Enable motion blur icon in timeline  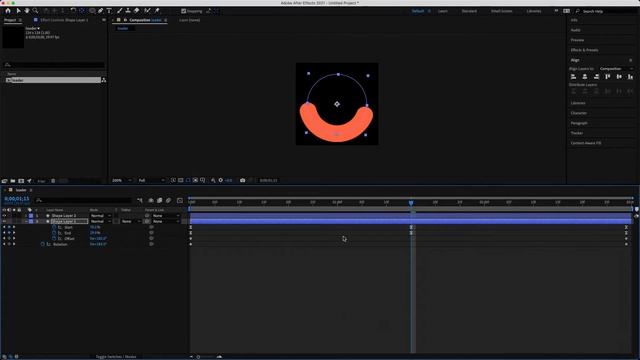(x=169, y=200)
